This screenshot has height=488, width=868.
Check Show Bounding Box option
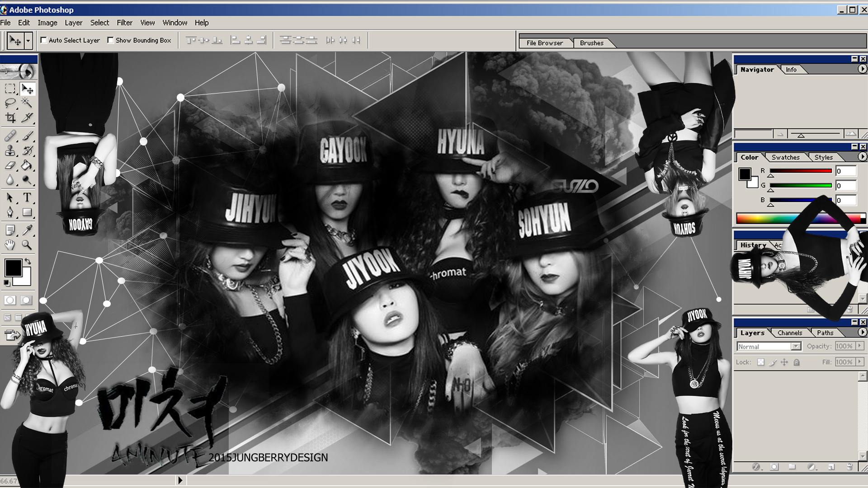point(110,40)
